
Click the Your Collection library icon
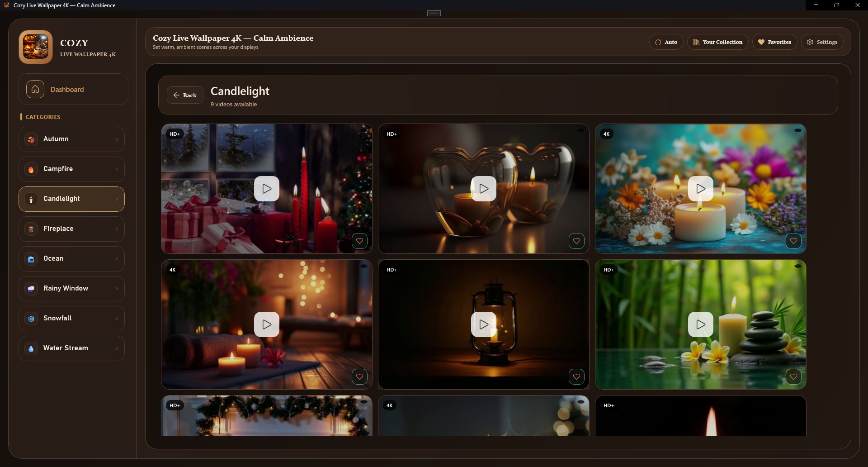click(696, 42)
